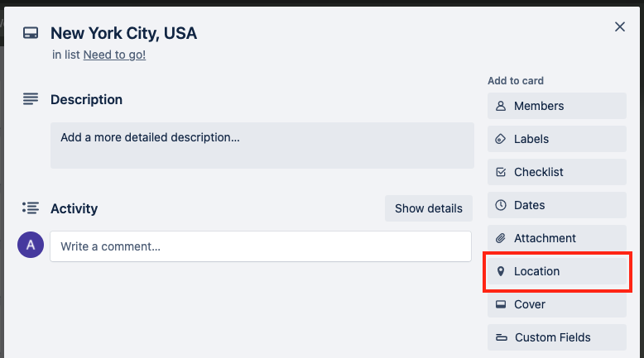Click the Add a more detailed description box
This screenshot has height=358, width=644.
262,146
